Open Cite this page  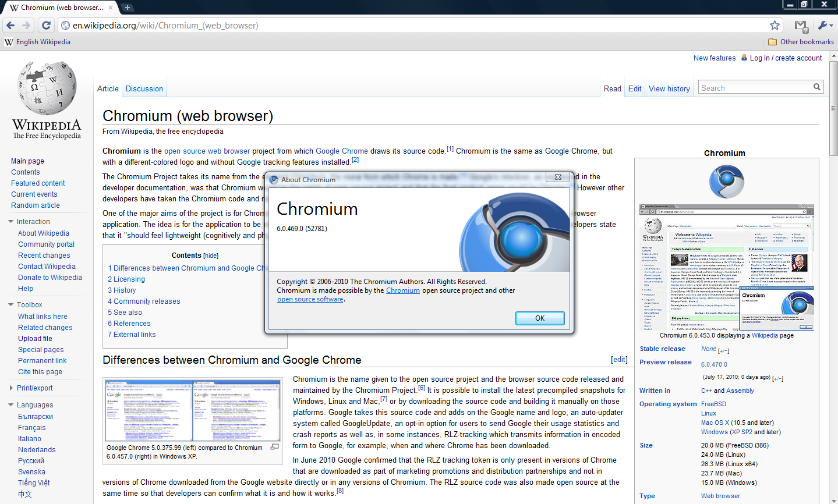[x=40, y=372]
